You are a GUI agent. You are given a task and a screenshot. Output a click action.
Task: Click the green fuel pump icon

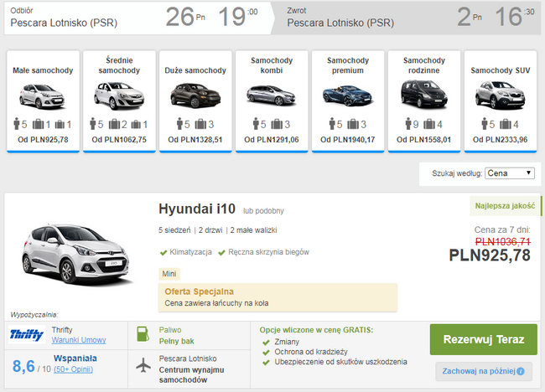(143, 334)
